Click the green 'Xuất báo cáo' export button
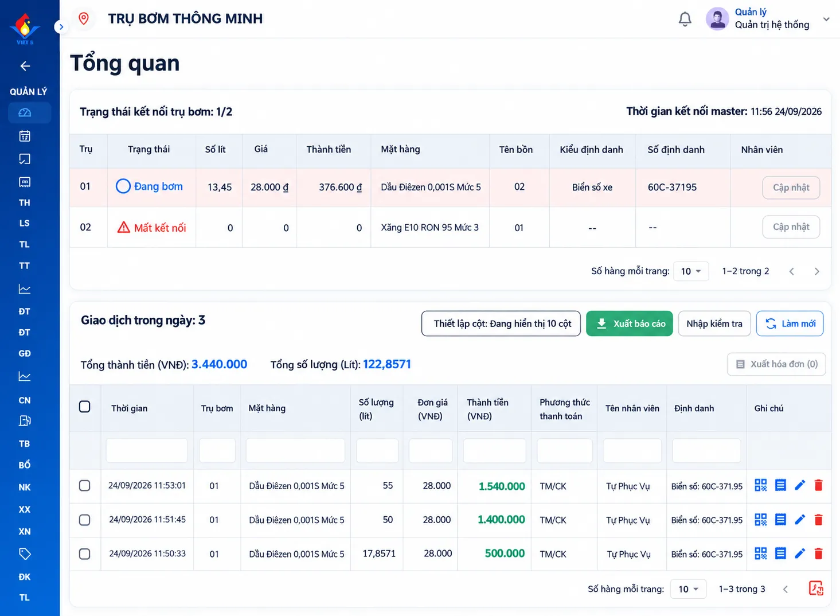Image resolution: width=840 pixels, height=616 pixels. tap(630, 323)
